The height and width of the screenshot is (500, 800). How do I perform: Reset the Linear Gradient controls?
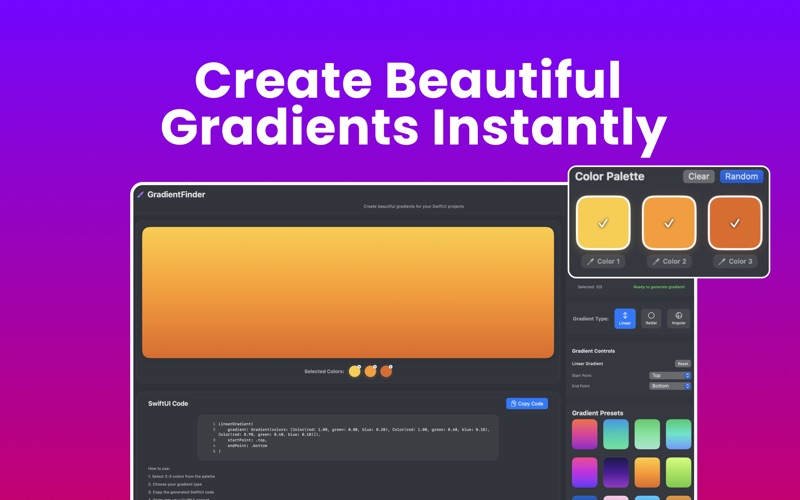(683, 364)
